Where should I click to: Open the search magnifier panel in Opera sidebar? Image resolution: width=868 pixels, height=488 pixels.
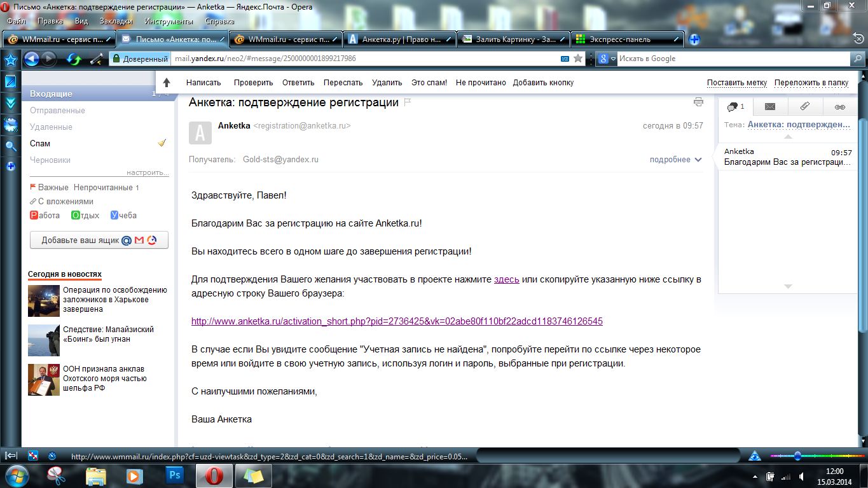pyautogui.click(x=11, y=146)
